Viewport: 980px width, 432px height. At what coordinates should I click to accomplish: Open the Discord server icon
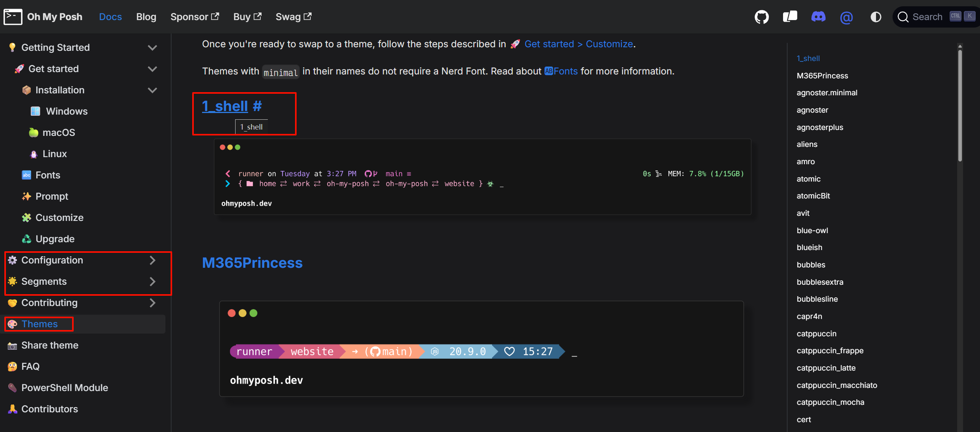pos(818,17)
